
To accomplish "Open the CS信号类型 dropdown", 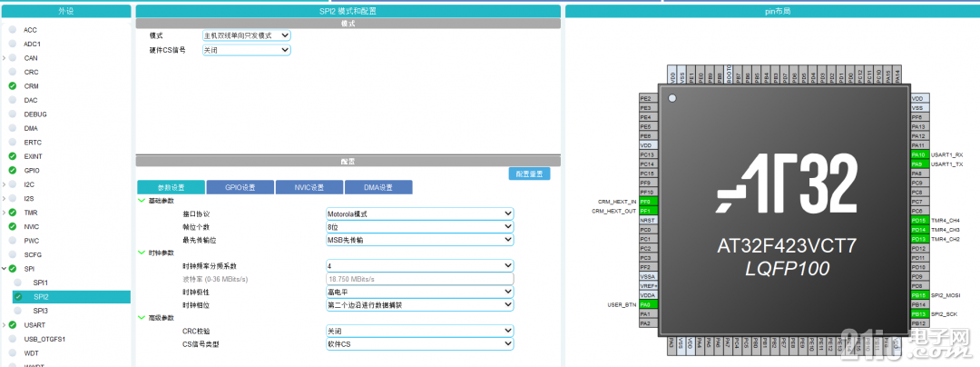I will [420, 344].
